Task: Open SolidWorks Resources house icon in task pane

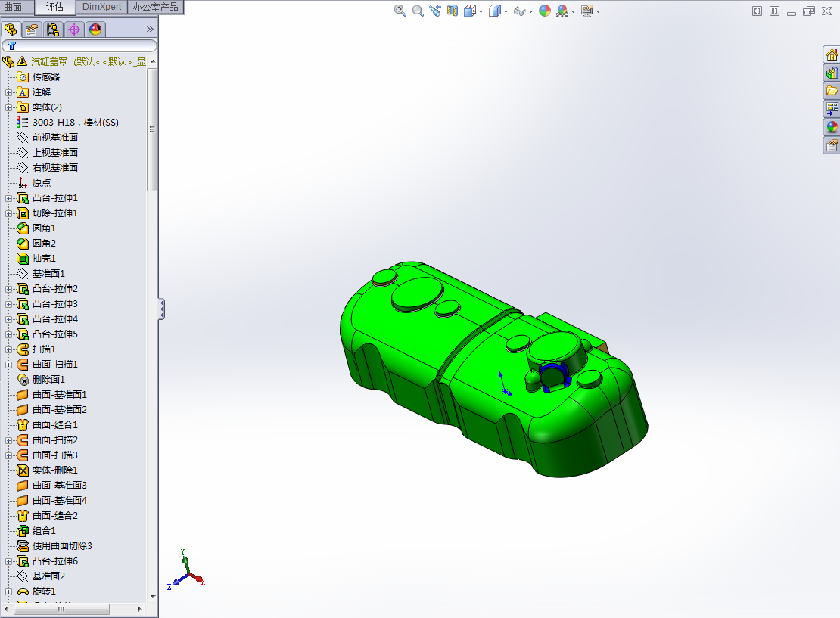Action: pyautogui.click(x=832, y=55)
